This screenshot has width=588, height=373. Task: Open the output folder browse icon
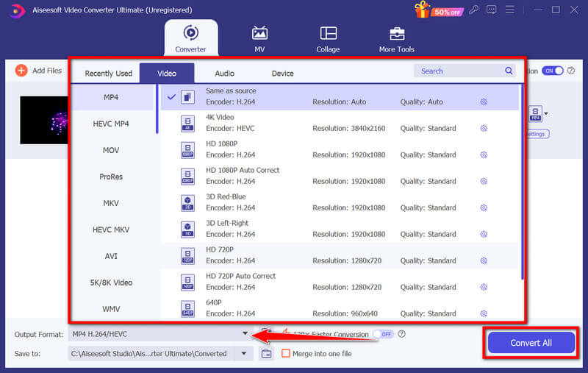266,354
